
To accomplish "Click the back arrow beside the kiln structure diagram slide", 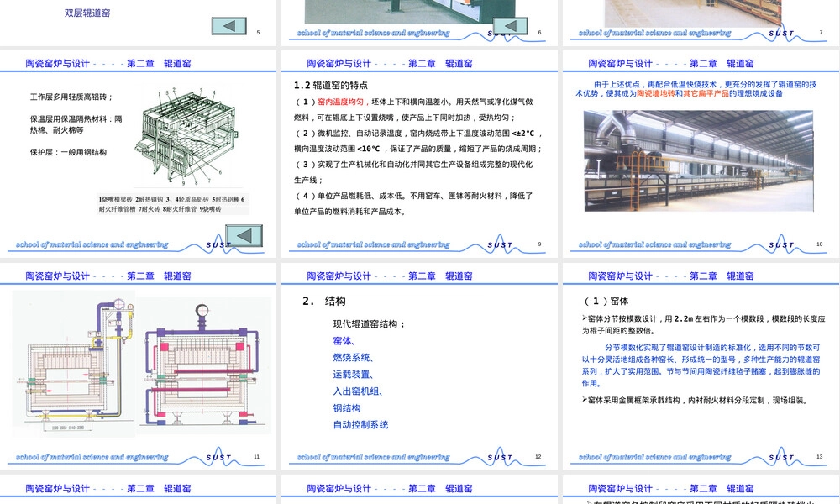I will pyautogui.click(x=244, y=236).
